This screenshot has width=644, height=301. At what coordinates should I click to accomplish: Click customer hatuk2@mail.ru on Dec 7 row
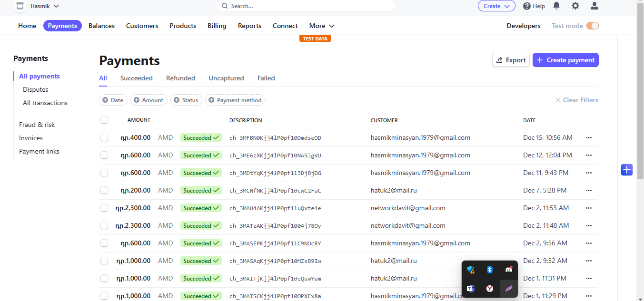point(394,190)
